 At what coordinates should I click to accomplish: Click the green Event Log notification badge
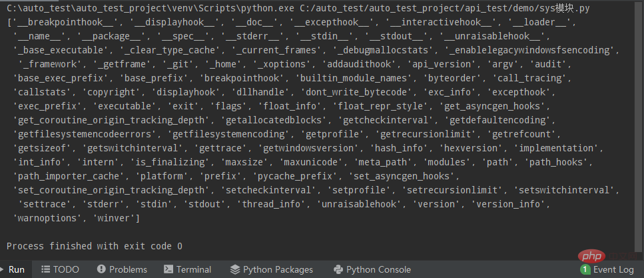[x=585, y=269]
